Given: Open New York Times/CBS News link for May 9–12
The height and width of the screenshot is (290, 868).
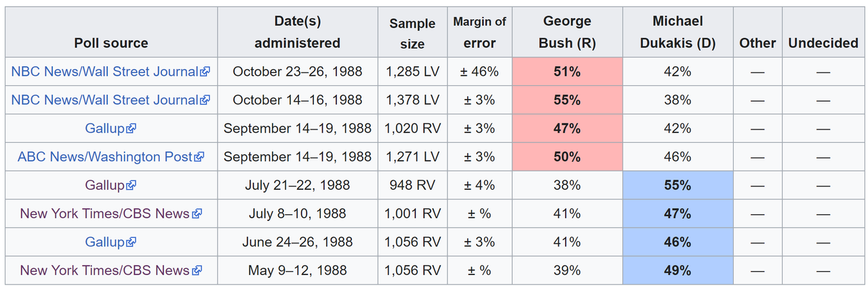Looking at the screenshot, I should [x=105, y=270].
